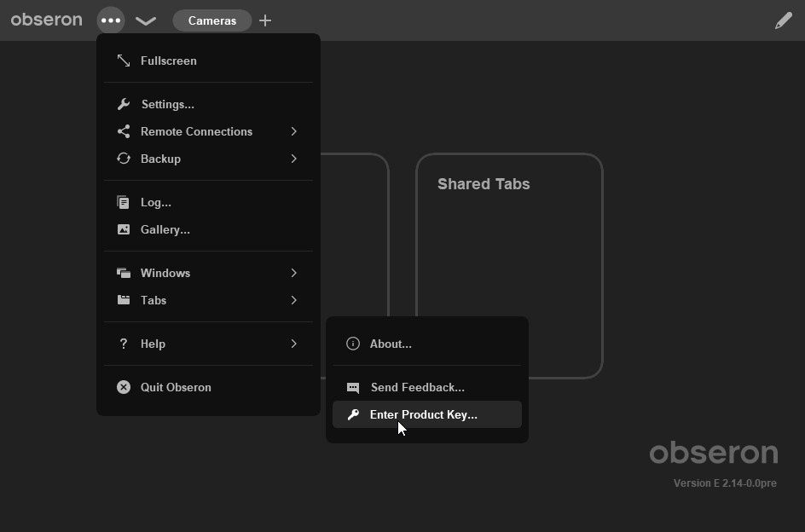Switch to the Cameras tab
Viewport: 805px width, 532px height.
212,20
